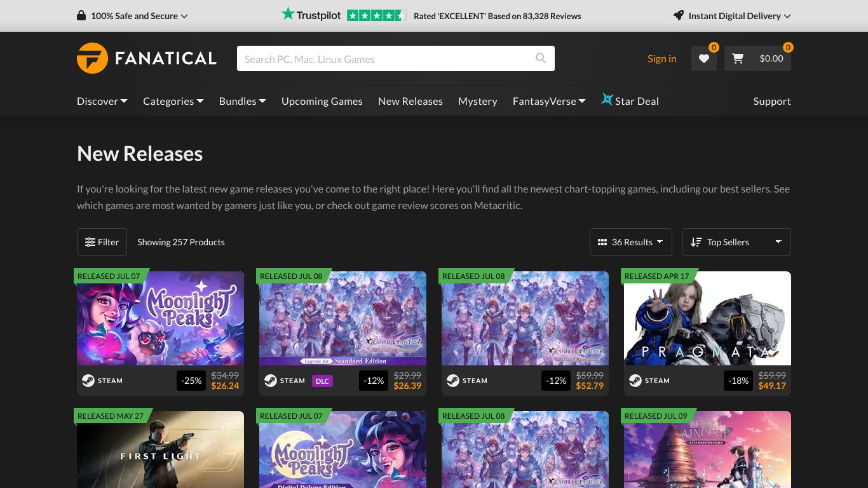Image resolution: width=868 pixels, height=488 pixels.
Task: Click the Steam icon on the DLC card
Action: pos(271,381)
